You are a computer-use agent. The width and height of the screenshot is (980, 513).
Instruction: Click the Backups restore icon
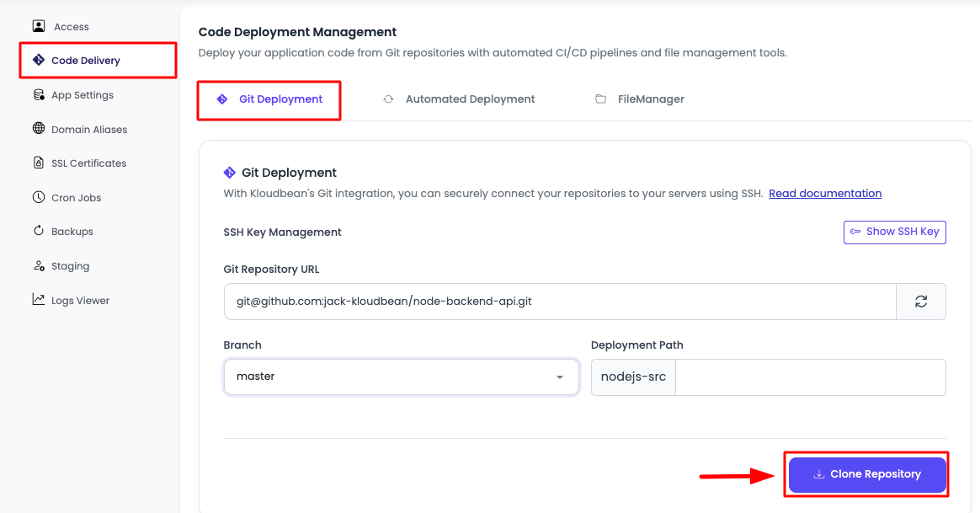click(x=39, y=231)
